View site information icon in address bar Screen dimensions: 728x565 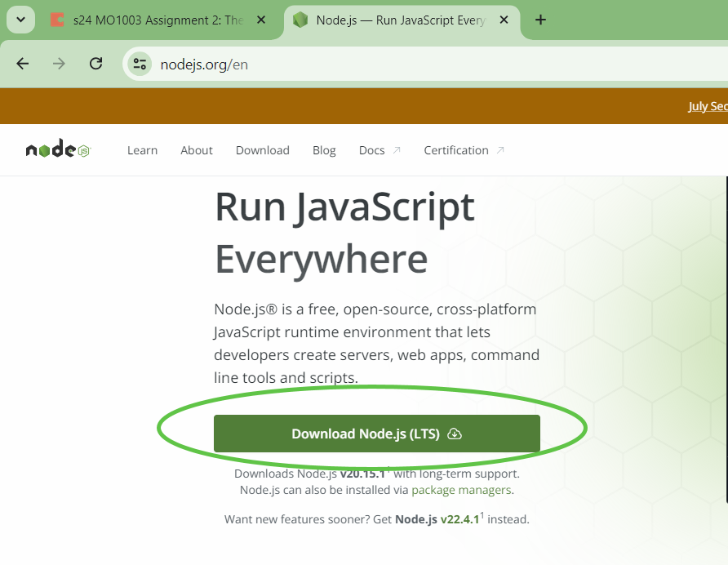pos(140,65)
